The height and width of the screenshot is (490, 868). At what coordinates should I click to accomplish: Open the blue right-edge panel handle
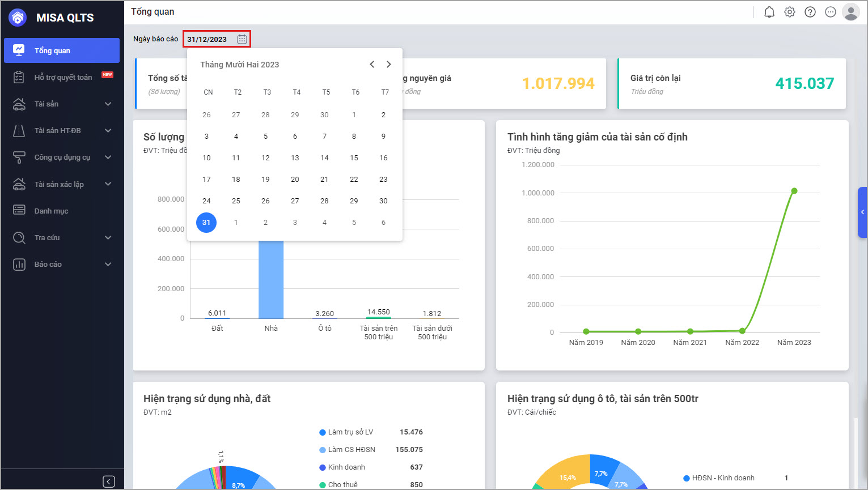click(x=862, y=212)
